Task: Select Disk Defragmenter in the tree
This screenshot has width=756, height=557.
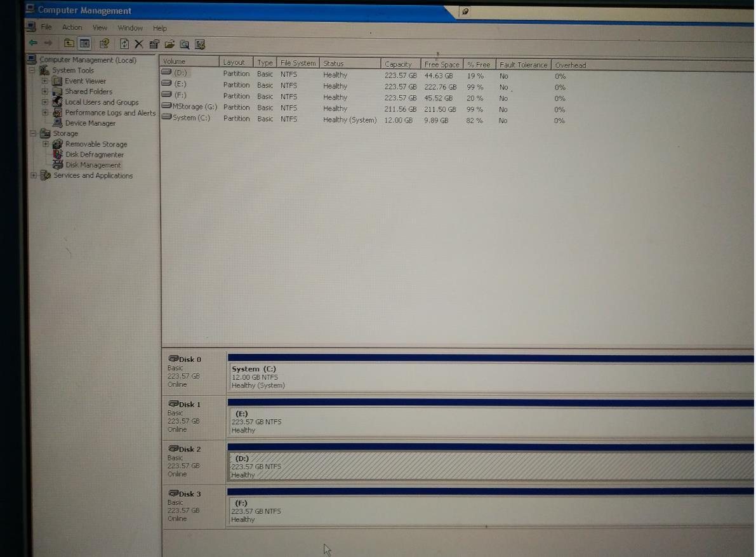Action: (95, 154)
